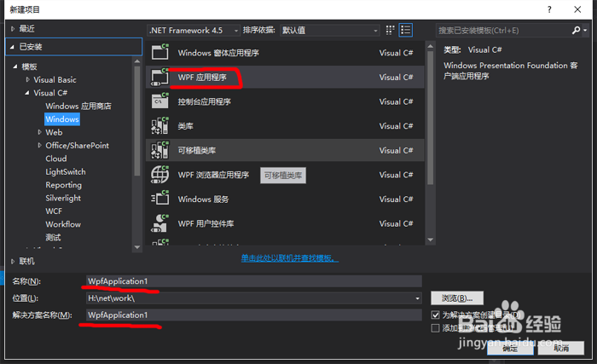Open the sort by 默认值 dropdown
This screenshot has height=364, width=597.
(x=330, y=30)
